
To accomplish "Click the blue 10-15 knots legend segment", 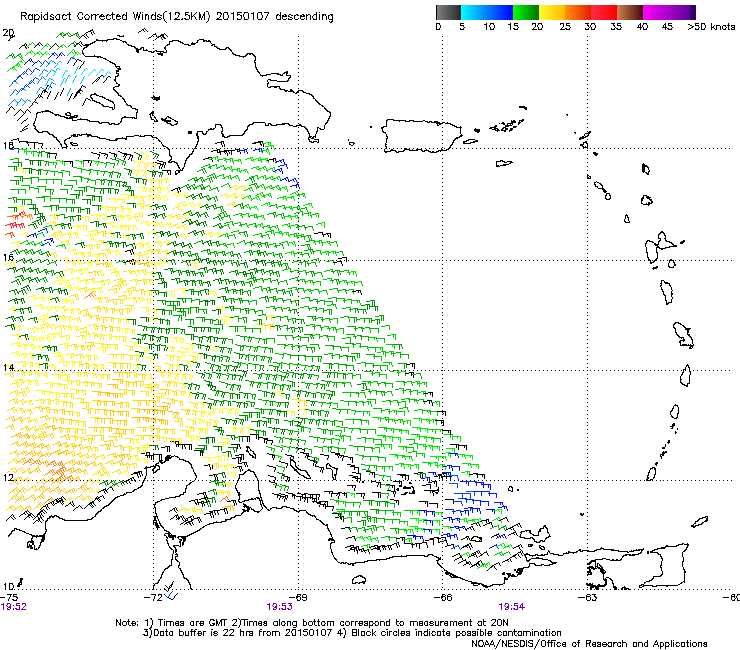I will tap(500, 12).
